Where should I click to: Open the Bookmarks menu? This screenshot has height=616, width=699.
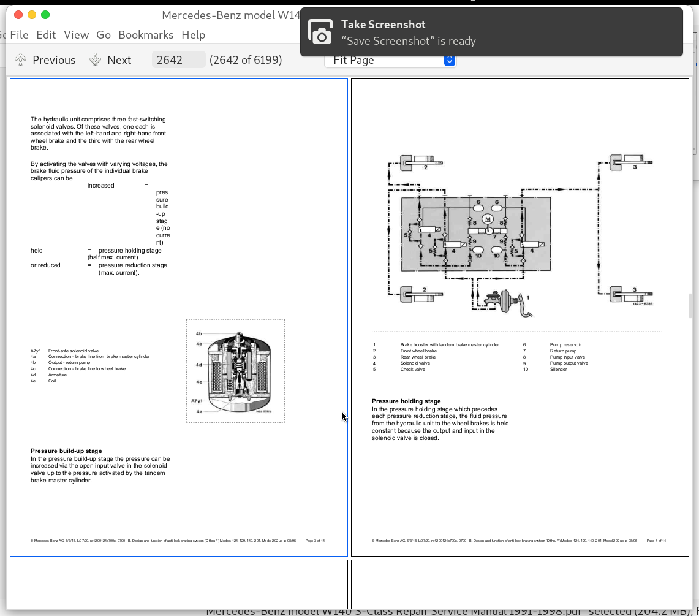pyautogui.click(x=146, y=35)
